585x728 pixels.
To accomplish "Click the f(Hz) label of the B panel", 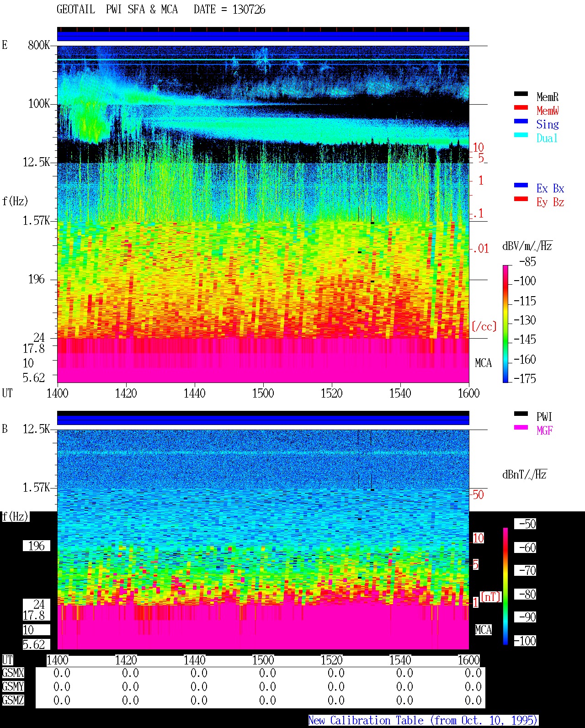I will (x=15, y=517).
